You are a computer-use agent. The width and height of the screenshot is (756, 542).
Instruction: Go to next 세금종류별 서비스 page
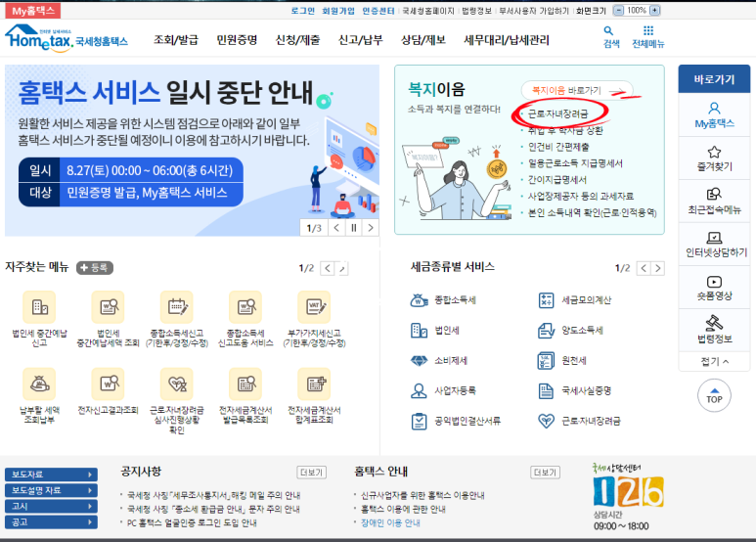coord(657,268)
